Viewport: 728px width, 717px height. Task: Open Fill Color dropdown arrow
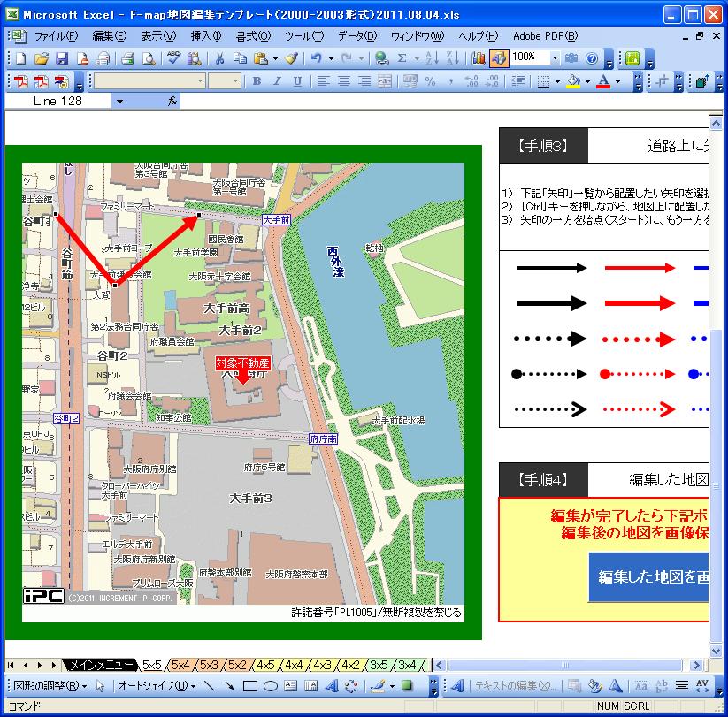click(x=587, y=81)
